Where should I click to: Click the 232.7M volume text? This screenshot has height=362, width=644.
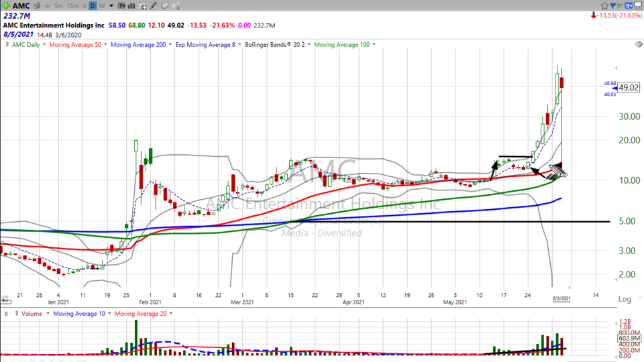pyautogui.click(x=17, y=15)
